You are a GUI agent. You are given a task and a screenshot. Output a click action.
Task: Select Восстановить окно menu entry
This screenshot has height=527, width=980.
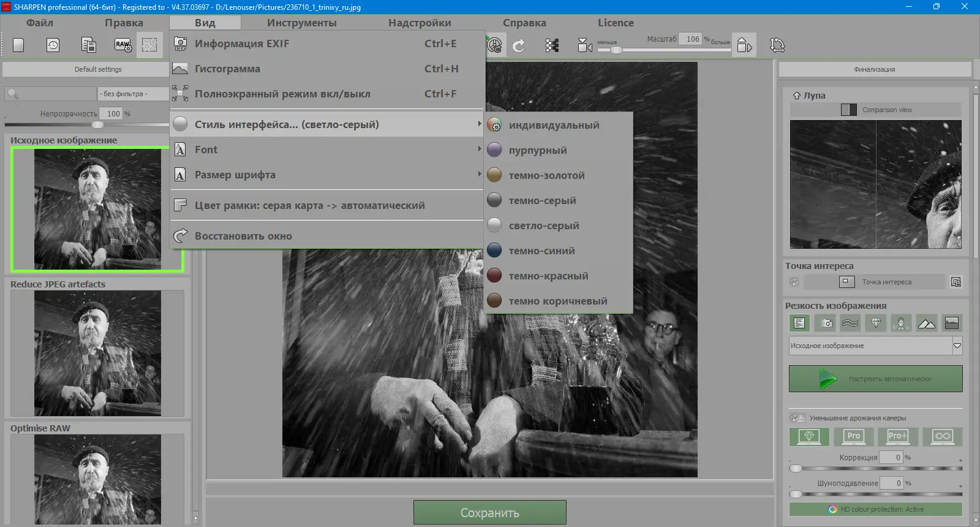click(327, 236)
